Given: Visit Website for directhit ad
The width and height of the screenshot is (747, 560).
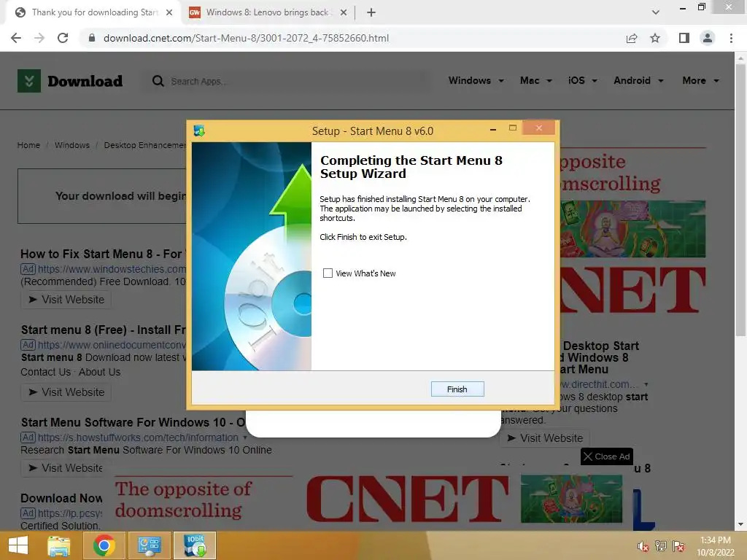Looking at the screenshot, I should [x=545, y=438].
